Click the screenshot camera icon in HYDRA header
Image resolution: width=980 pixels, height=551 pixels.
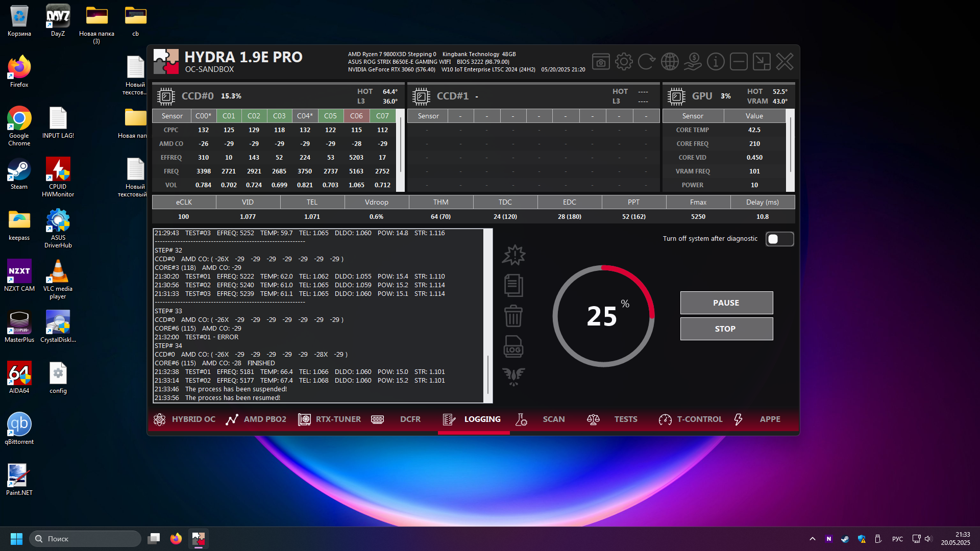coord(601,62)
